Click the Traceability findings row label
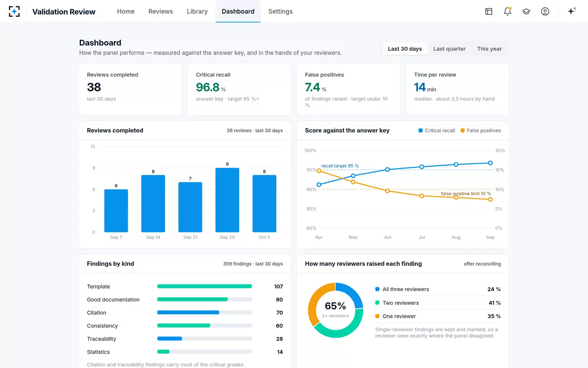This screenshot has width=588, height=368. [101, 339]
